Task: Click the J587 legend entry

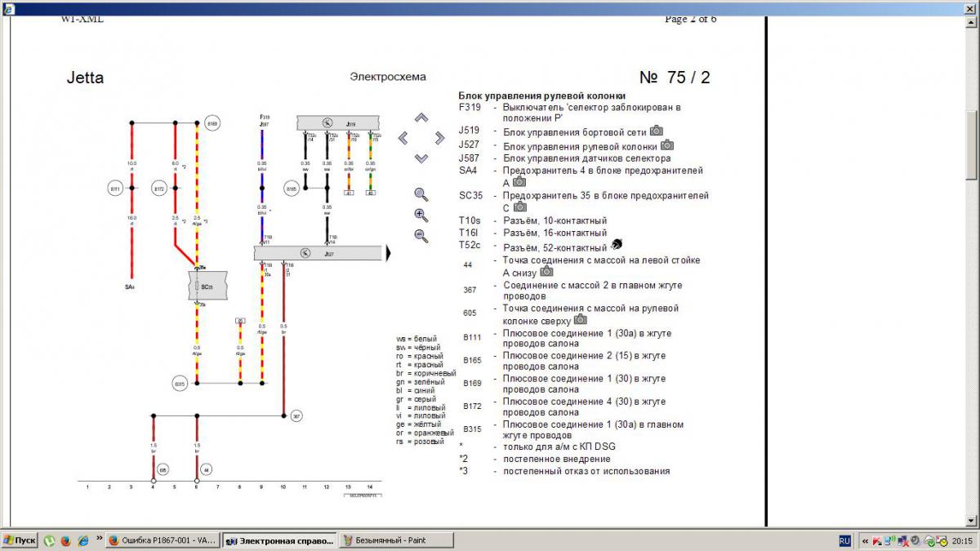Action: click(x=470, y=158)
